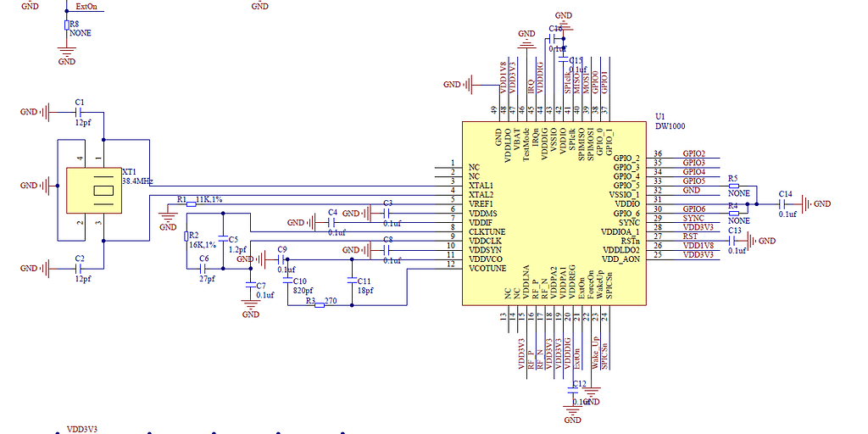This screenshot has width=868, height=434.
Task: Click the "RF_P" net label below chip
Action: pyautogui.click(x=531, y=359)
